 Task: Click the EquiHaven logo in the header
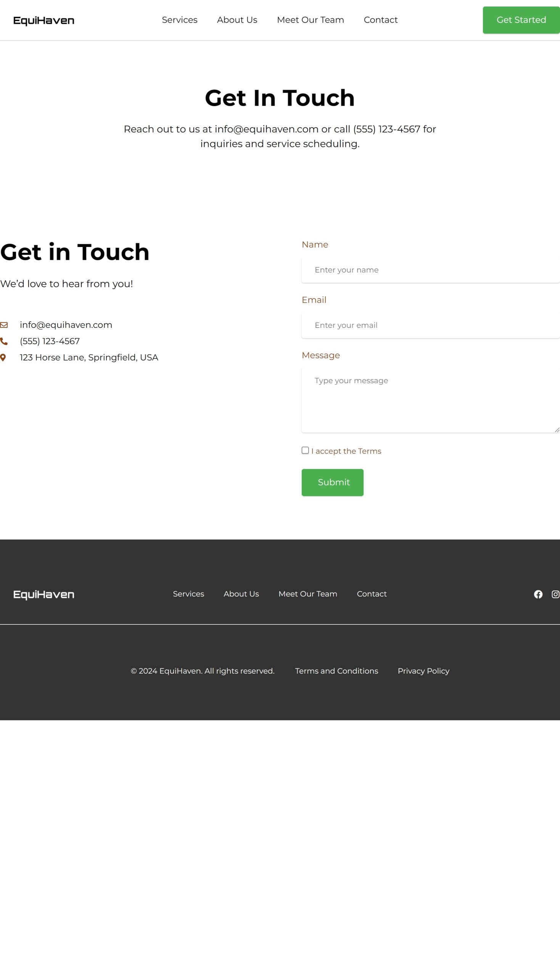point(43,20)
